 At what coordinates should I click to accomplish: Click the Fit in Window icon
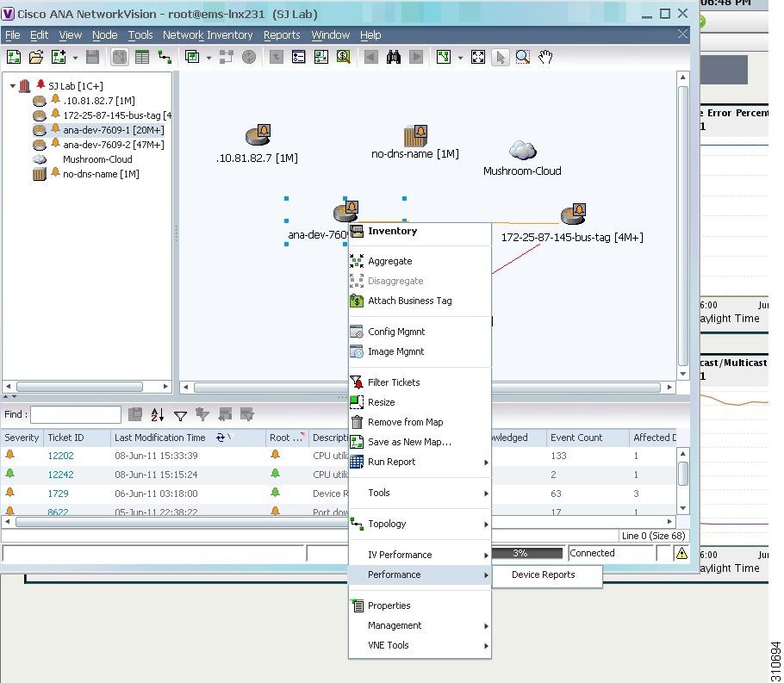coord(478,57)
